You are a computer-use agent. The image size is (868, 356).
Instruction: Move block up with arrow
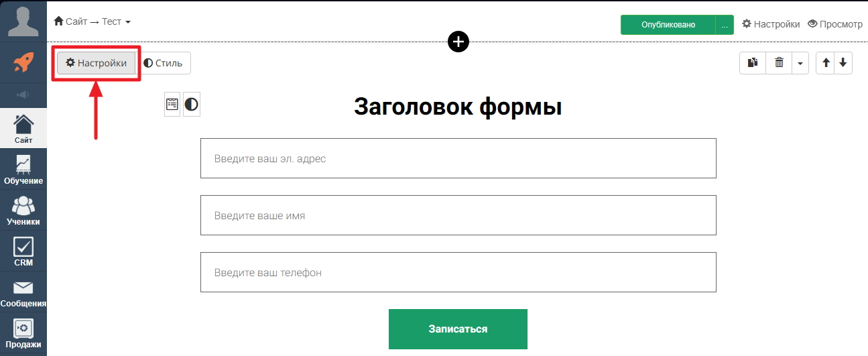826,63
